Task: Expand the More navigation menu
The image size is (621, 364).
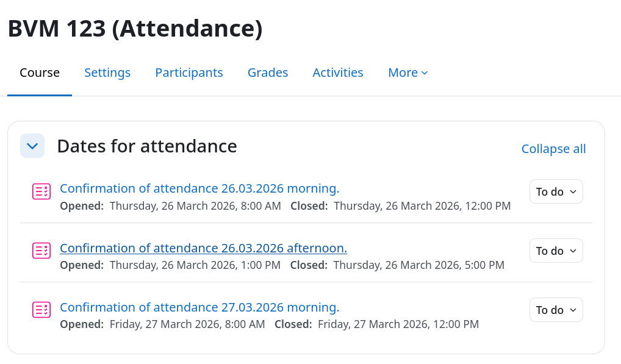Action: click(x=408, y=73)
